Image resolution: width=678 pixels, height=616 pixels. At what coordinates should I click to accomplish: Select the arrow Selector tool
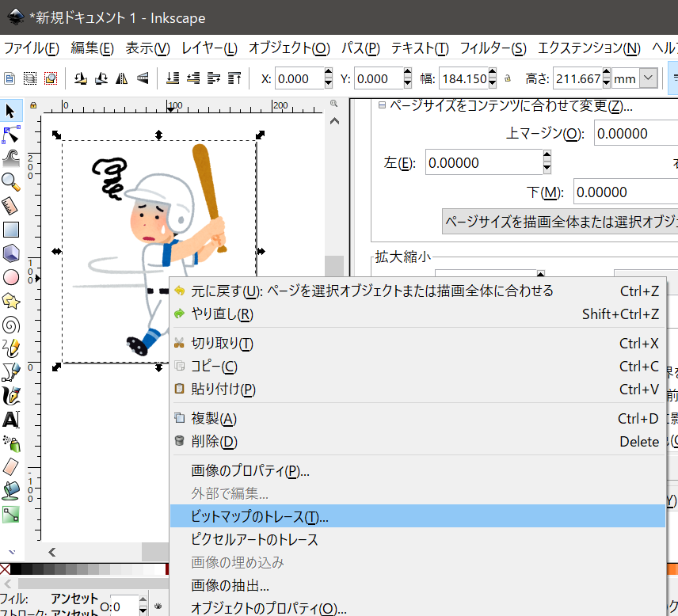[x=10, y=112]
